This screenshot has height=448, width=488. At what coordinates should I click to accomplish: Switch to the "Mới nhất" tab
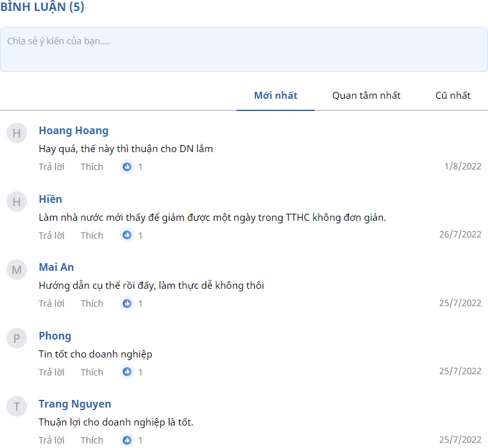pyautogui.click(x=275, y=96)
